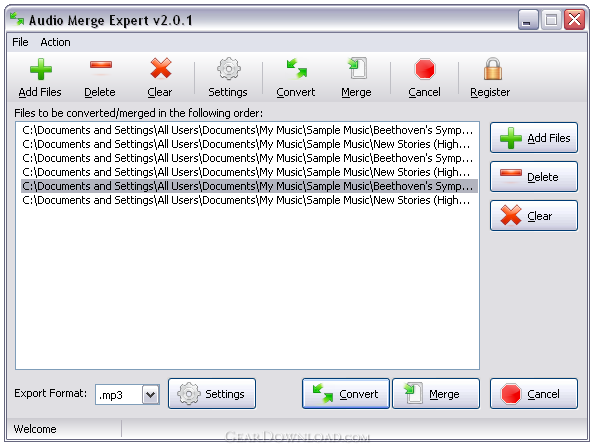Click the red X Clear toolbar icon

(161, 69)
